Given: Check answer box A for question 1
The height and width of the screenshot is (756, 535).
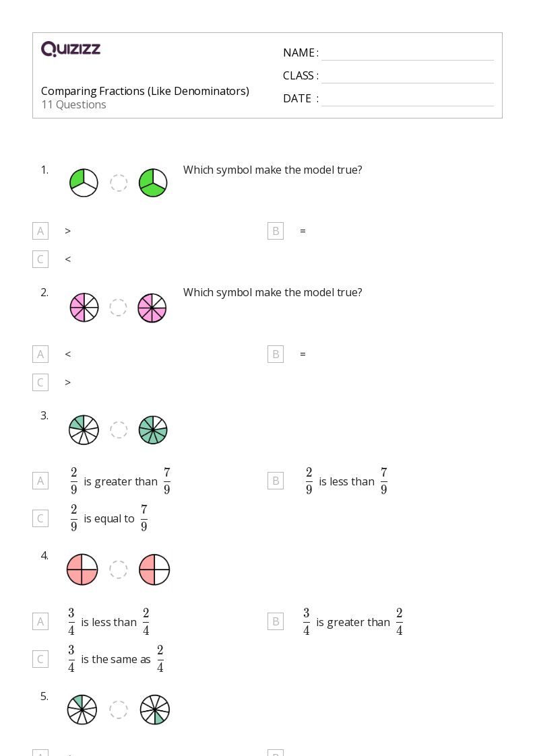Looking at the screenshot, I should coord(40,231).
